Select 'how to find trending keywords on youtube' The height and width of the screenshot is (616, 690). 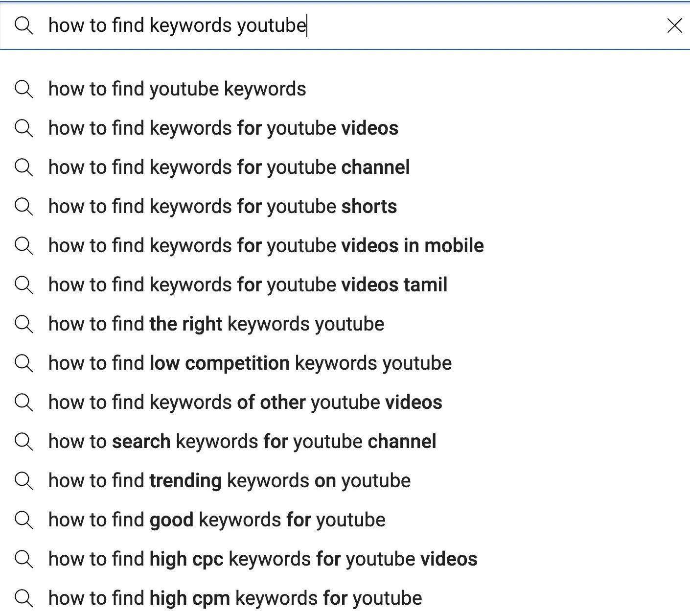229,481
